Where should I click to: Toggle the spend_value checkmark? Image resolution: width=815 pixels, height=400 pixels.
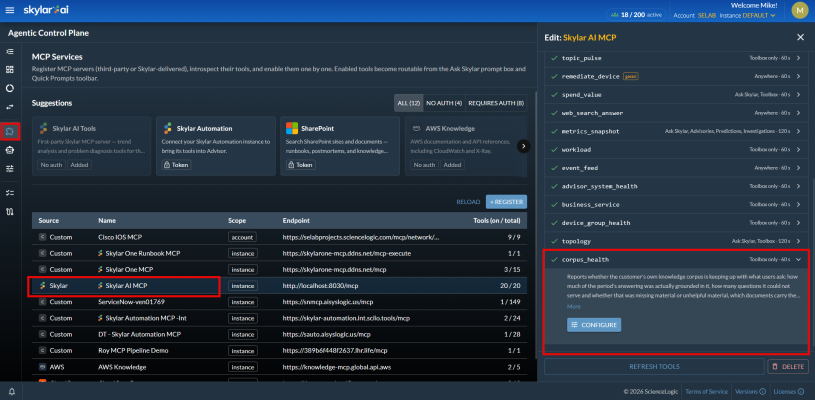(x=554, y=95)
